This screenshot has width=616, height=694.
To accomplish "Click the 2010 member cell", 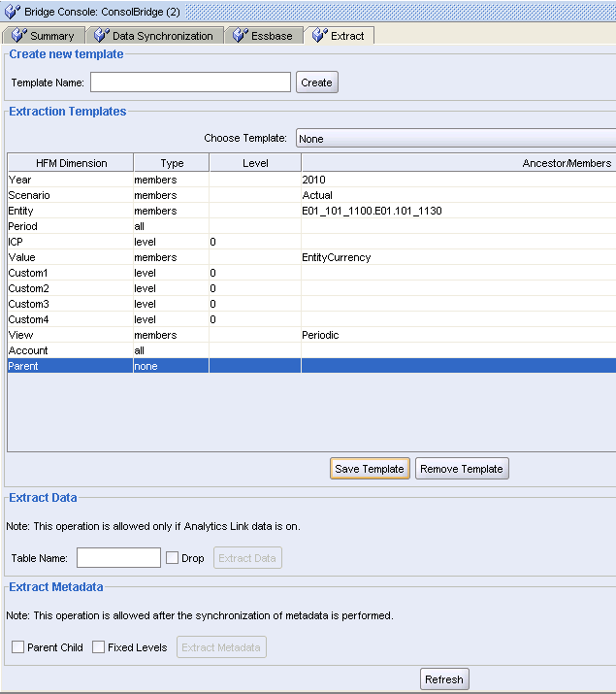I will pos(459,180).
